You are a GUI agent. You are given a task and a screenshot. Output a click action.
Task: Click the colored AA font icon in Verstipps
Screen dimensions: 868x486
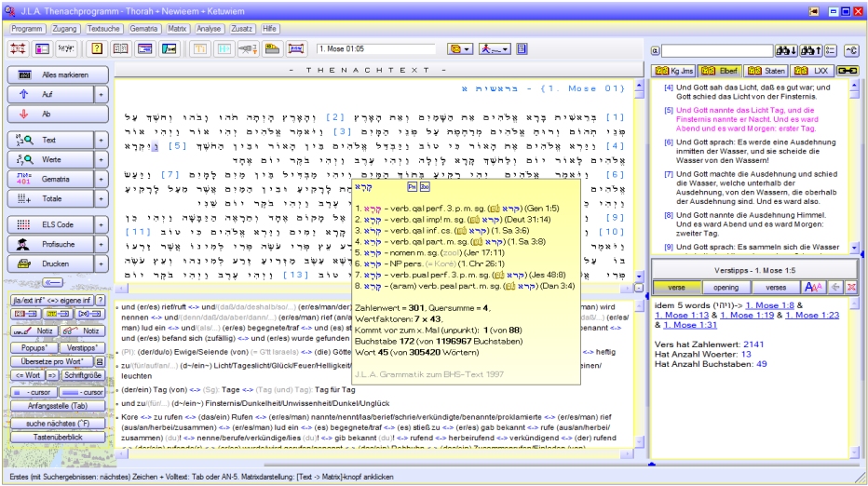(x=813, y=288)
